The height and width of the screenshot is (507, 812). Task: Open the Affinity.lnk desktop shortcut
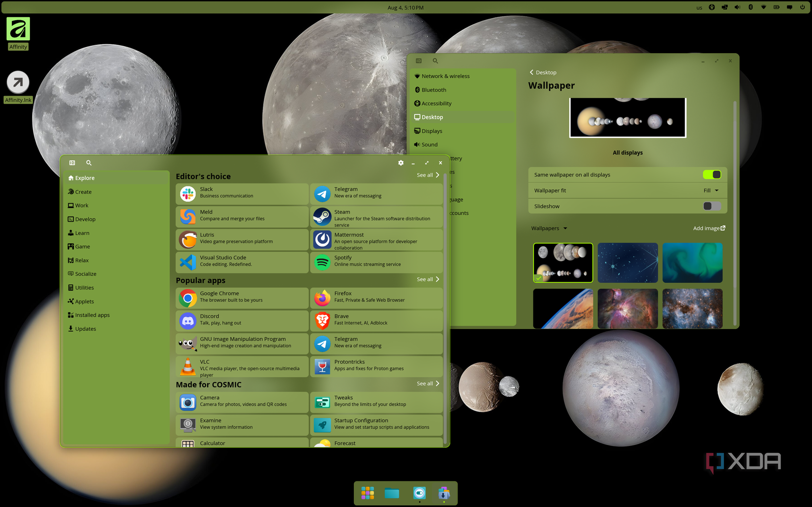18,87
